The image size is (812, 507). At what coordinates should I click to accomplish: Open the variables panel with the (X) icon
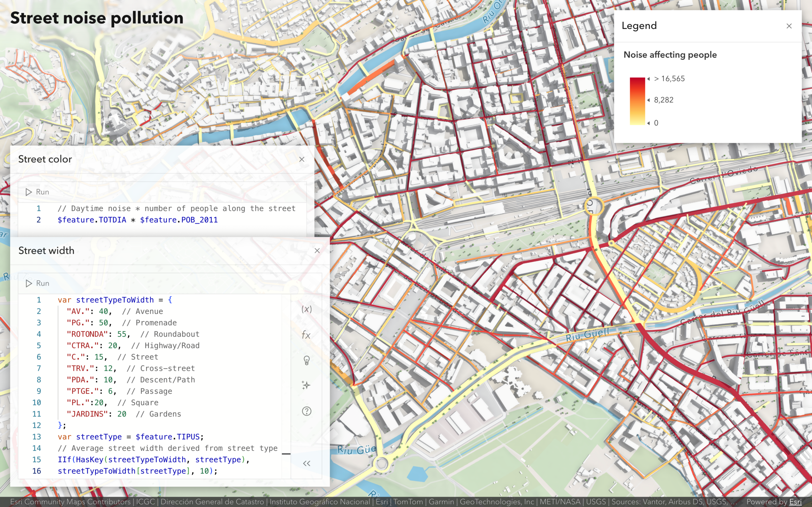(306, 310)
